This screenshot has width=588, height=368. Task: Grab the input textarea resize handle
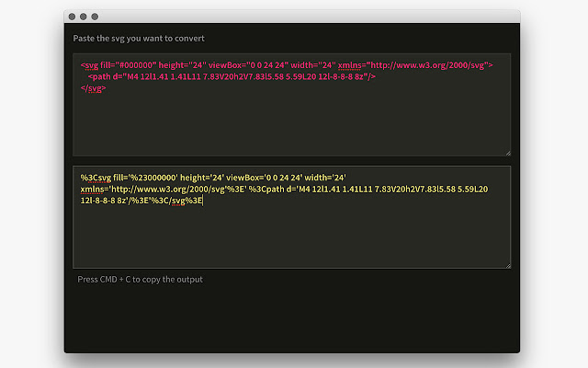(507, 152)
